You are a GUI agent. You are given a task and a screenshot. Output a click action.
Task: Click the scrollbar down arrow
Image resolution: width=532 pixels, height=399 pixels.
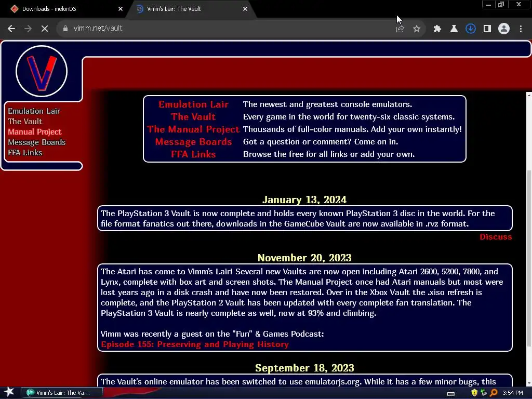(529, 383)
